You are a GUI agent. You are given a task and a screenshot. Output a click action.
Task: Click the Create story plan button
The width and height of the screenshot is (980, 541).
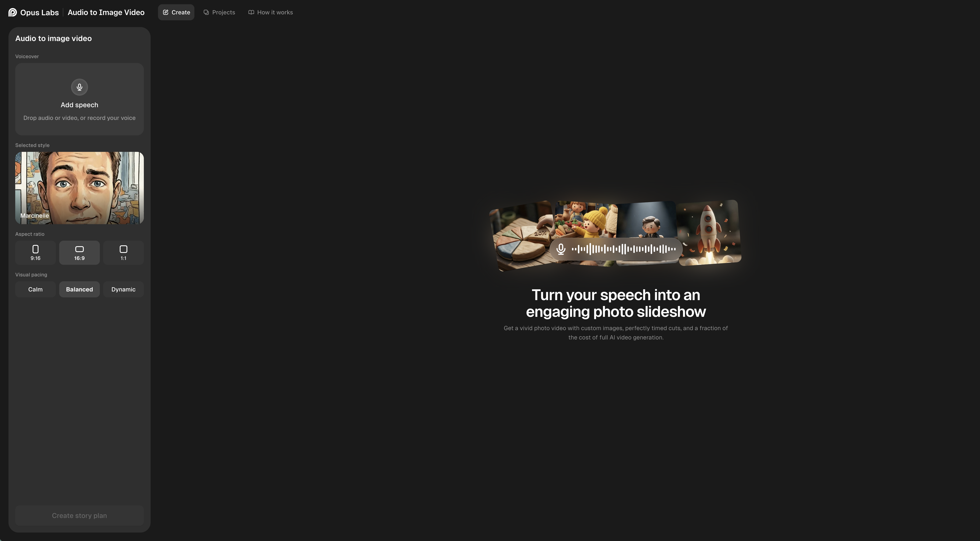tap(80, 516)
